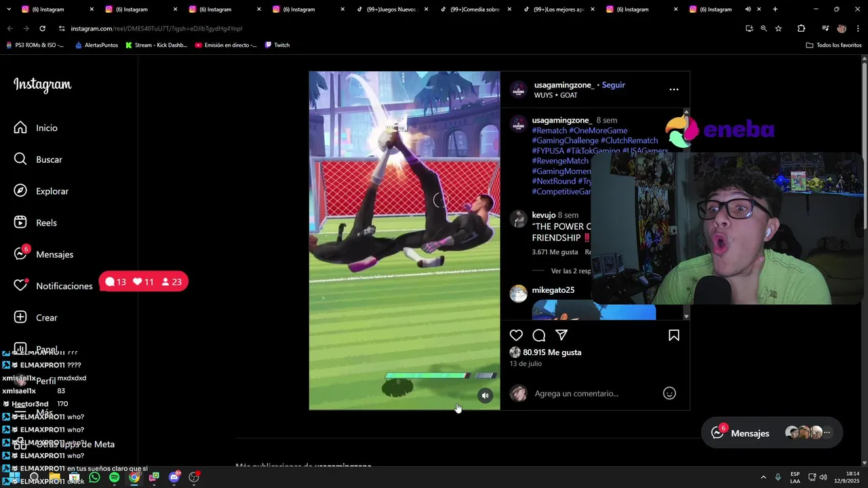This screenshot has height=488, width=868.
Task: Click the zoom magnifier icon in address bar
Action: [764, 28]
